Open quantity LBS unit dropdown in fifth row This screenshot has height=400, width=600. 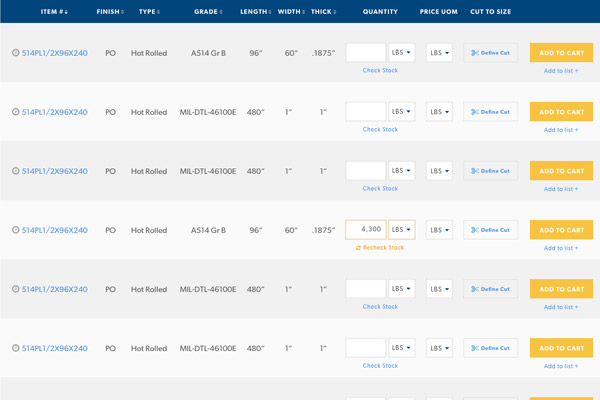401,289
